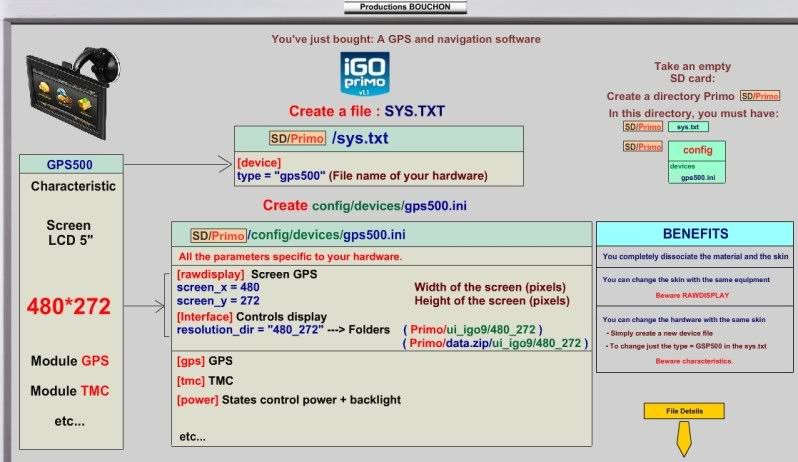
Task: Click the SD/Primo badge beside 'Create a directory Primo'
Action: (760, 96)
